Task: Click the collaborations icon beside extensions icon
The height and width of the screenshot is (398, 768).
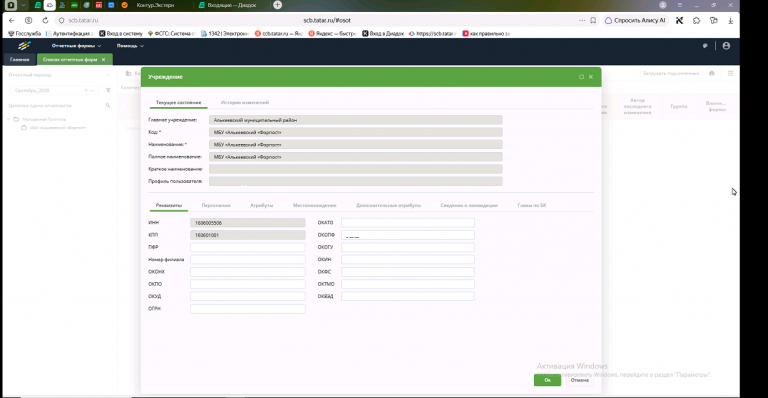Action: pos(714,21)
